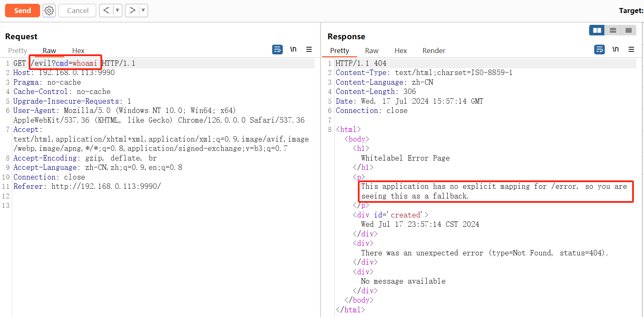
Task: Toggle word wrap icon in Response panel
Action: pyautogui.click(x=600, y=50)
